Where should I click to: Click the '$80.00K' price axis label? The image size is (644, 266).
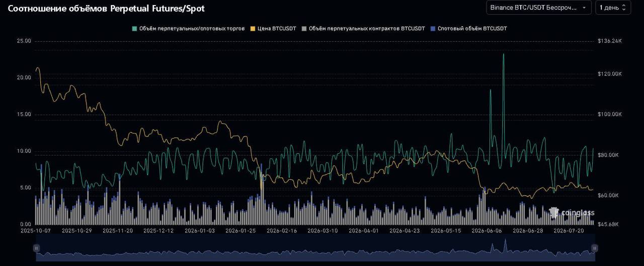click(x=609, y=155)
